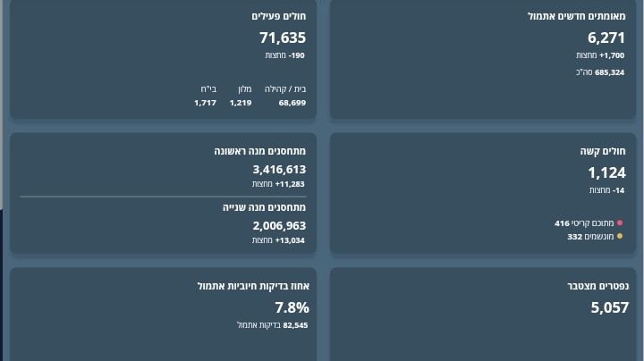The width and height of the screenshot is (644, 361).
Task: Select the +1,700 since-midnight change
Action: [x=612, y=55]
